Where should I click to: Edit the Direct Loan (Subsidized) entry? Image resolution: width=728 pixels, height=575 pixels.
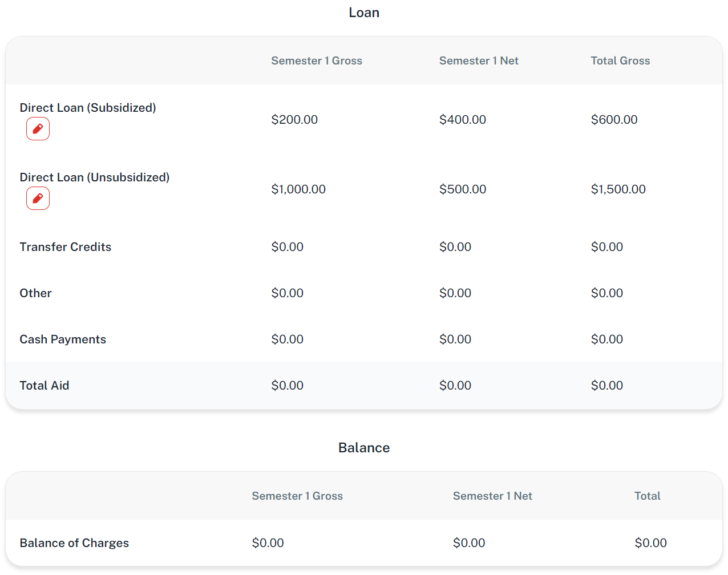[x=38, y=129]
